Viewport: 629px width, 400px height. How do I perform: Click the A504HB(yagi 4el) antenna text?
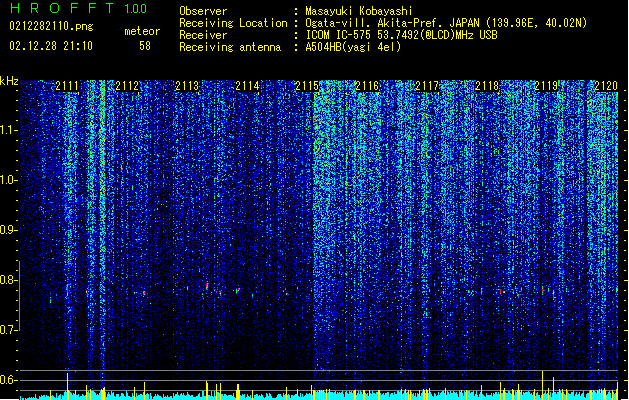point(353,47)
